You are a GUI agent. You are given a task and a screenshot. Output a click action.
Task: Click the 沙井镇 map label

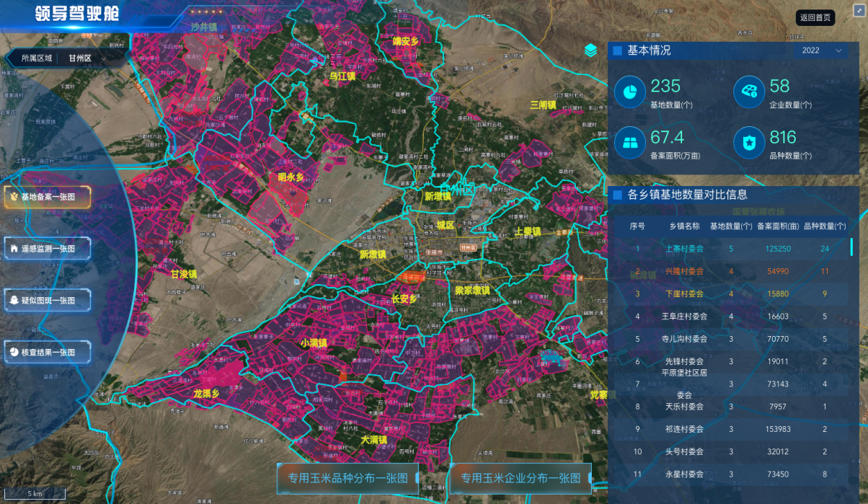204,27
